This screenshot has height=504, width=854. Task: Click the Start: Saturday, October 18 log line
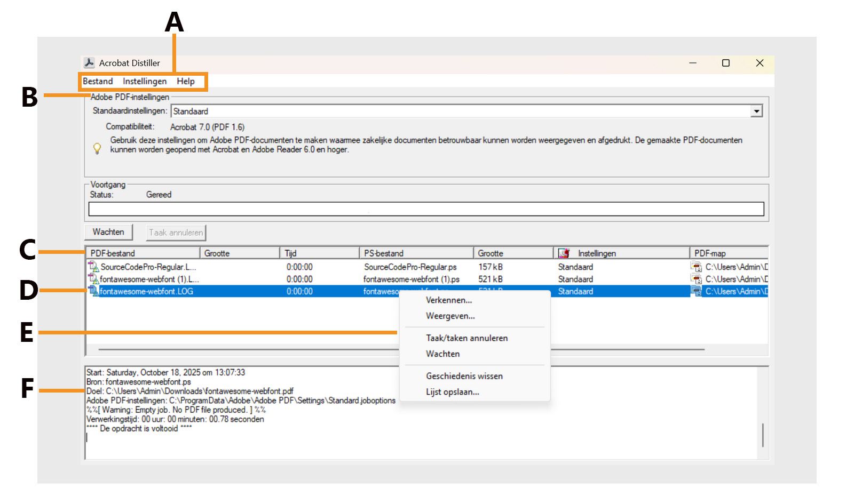[166, 372]
